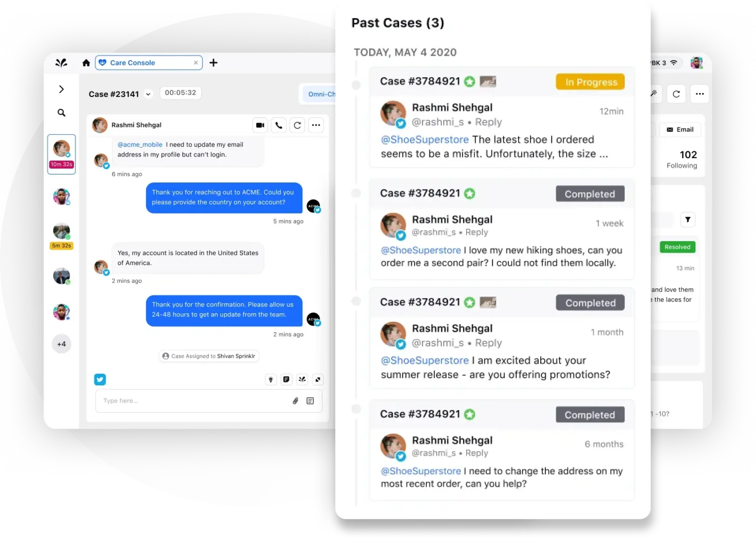This screenshot has height=541, width=756.
Task: Expand Case #23141 dropdown in chat header
Action: (148, 94)
